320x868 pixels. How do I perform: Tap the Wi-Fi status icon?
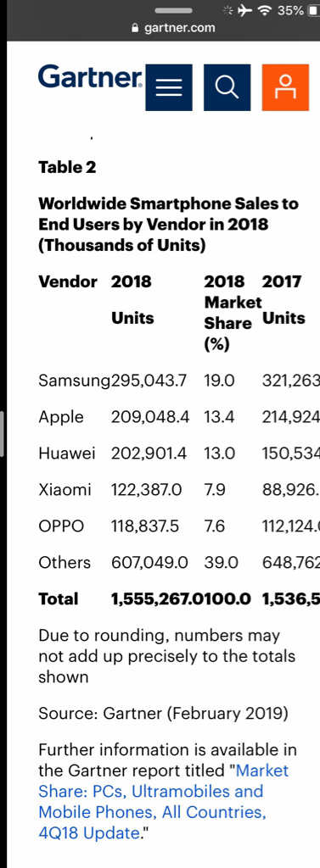point(267,10)
